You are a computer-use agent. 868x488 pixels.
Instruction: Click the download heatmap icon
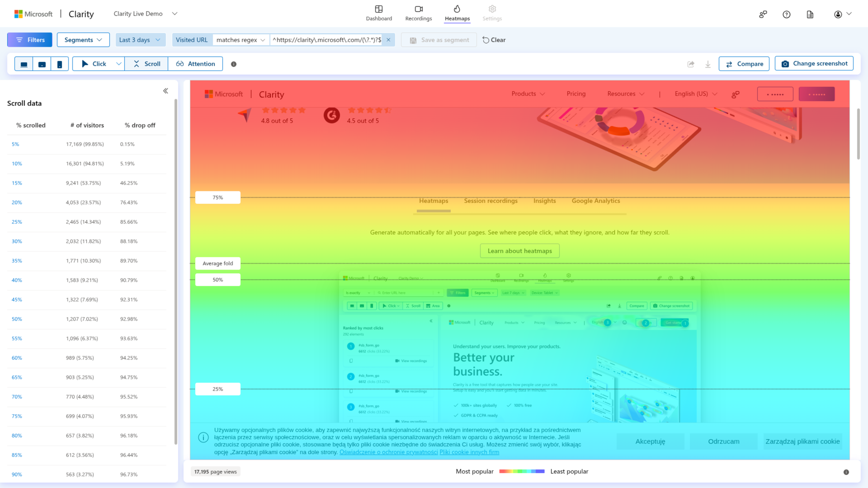(x=708, y=64)
